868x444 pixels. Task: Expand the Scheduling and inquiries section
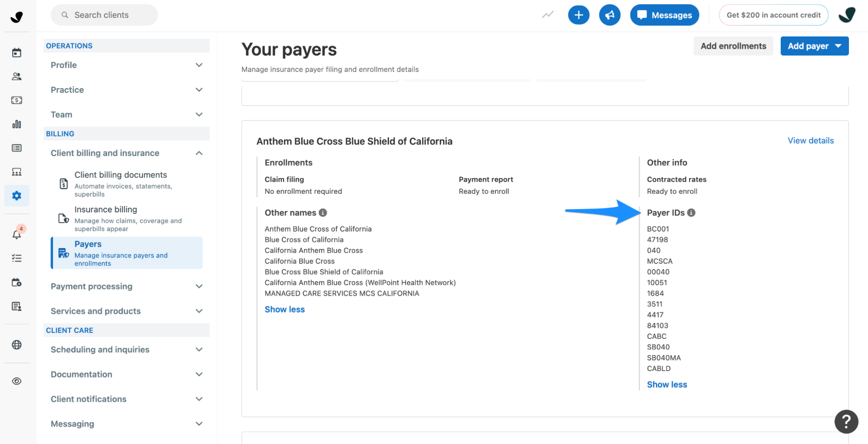pos(126,350)
